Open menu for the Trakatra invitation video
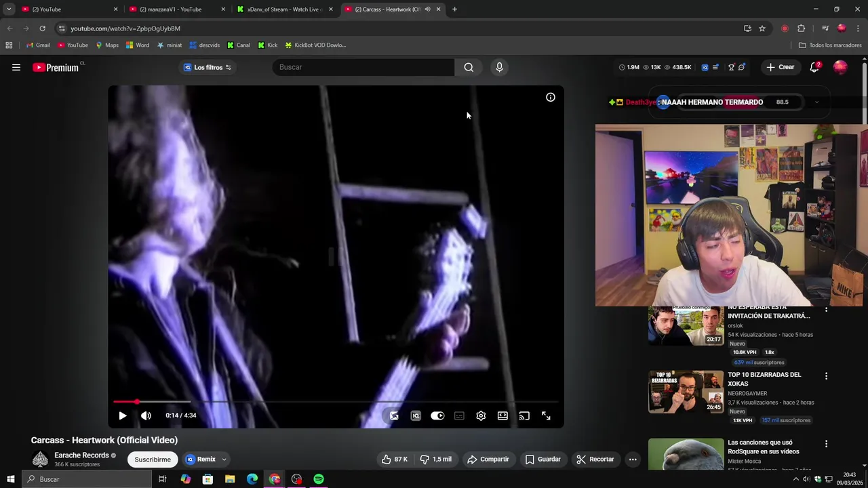The width and height of the screenshot is (868, 488). tap(826, 309)
